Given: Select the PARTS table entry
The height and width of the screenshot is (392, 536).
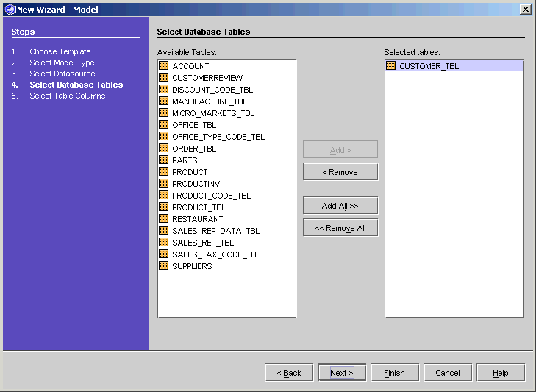Looking at the screenshot, I should pyautogui.click(x=185, y=160).
